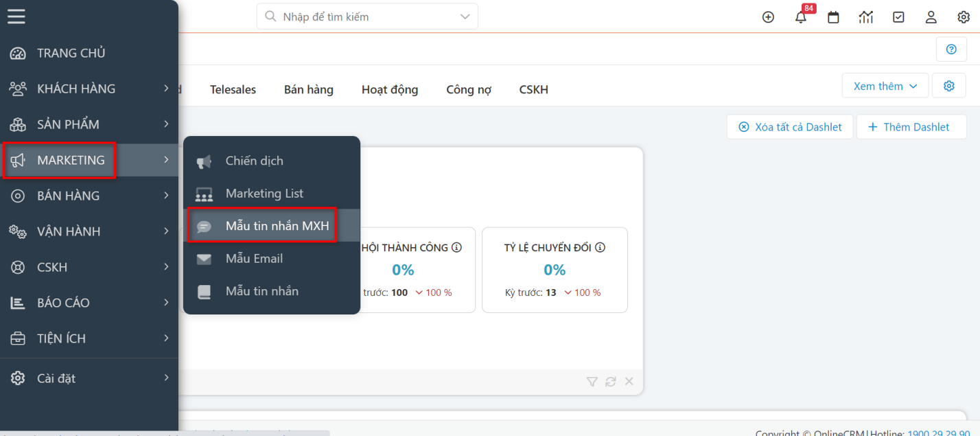This screenshot has width=980, height=436.
Task: Open the user profile icon
Action: 931,16
